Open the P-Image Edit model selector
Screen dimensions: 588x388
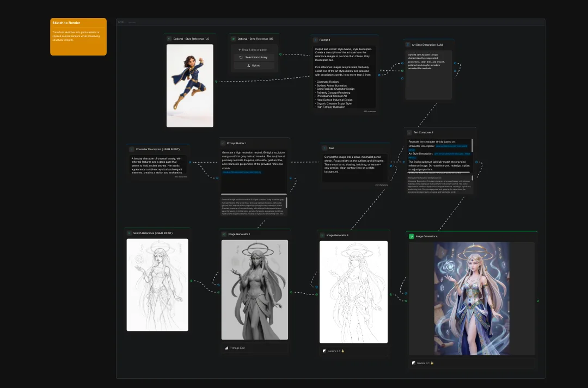coord(255,348)
